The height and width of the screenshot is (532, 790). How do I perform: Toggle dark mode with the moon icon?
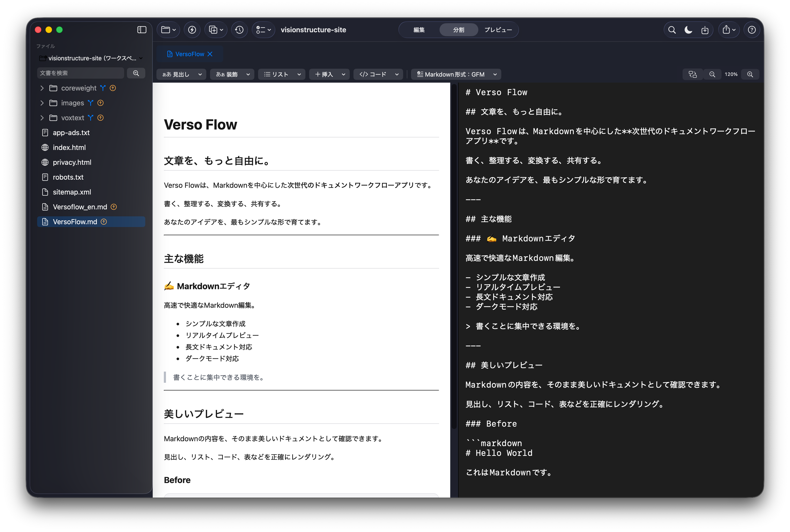[x=688, y=30]
